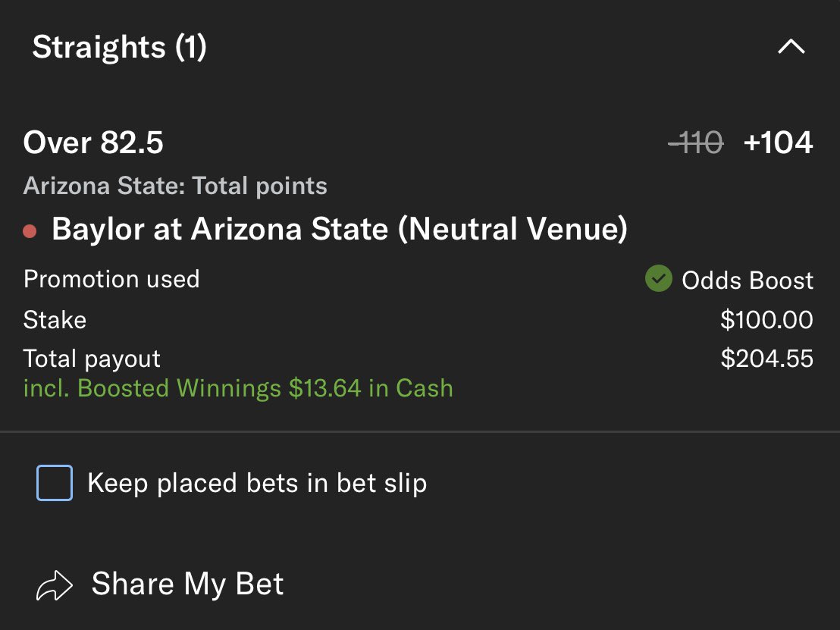
Task: Select the Over 82.5 bet title
Action: tap(93, 143)
